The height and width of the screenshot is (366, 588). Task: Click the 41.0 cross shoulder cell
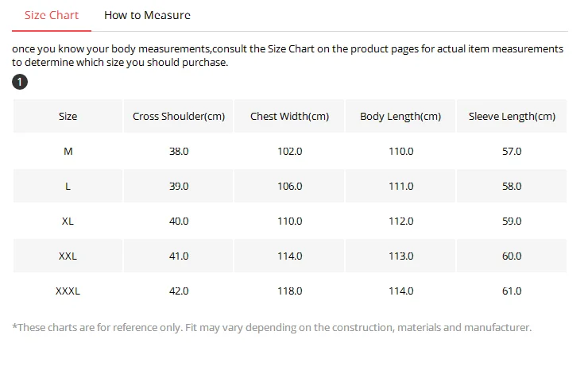point(179,256)
